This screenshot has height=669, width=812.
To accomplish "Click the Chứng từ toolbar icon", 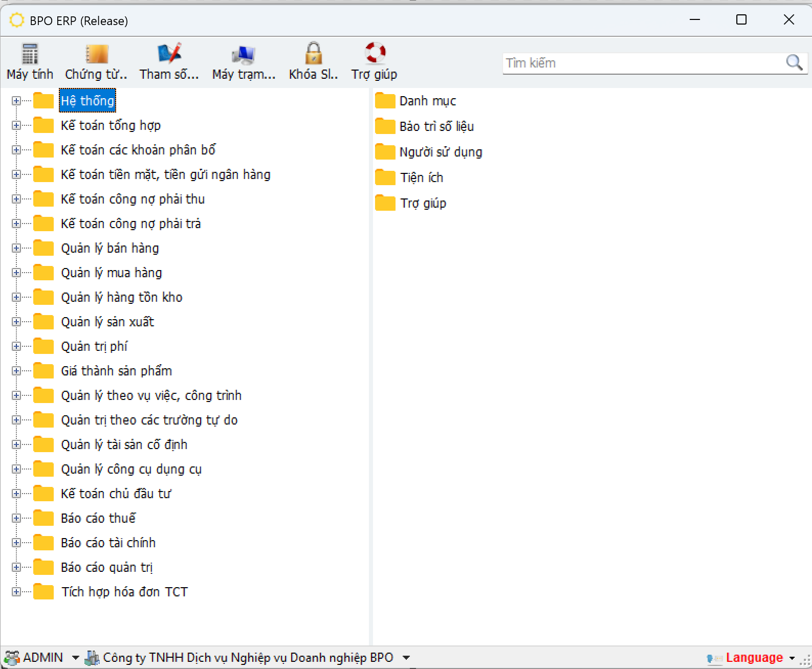I will [96, 54].
